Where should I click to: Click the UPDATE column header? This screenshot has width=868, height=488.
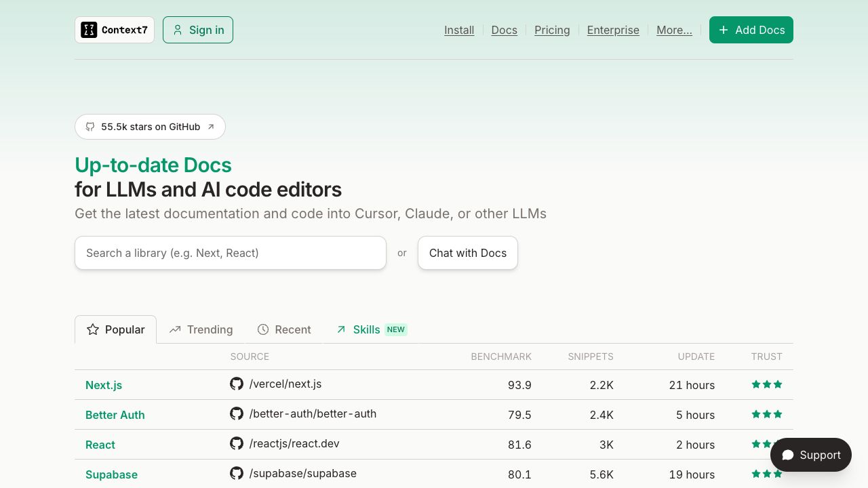[x=696, y=357]
